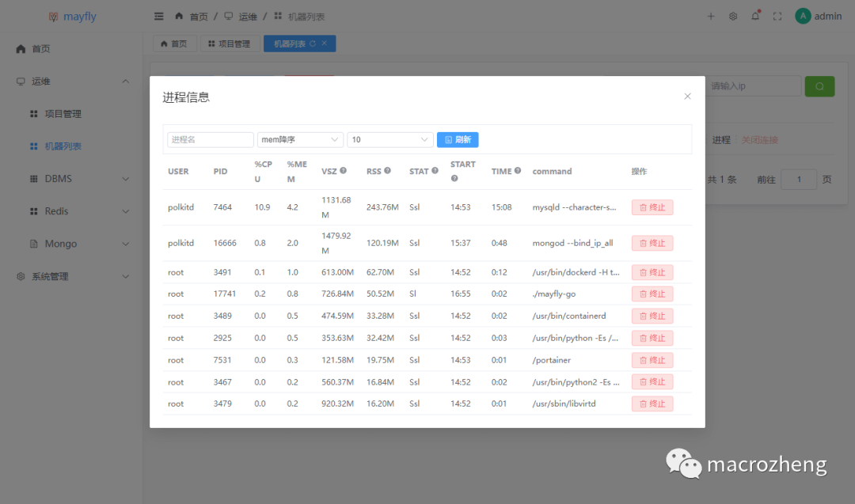
Task: Click the mayfly logo icon
Action: pyautogui.click(x=53, y=16)
